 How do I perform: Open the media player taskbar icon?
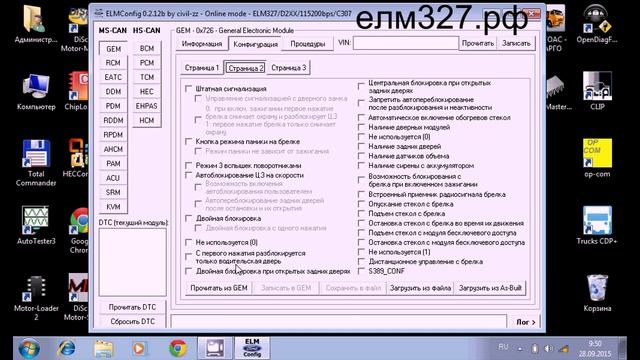[140, 349]
